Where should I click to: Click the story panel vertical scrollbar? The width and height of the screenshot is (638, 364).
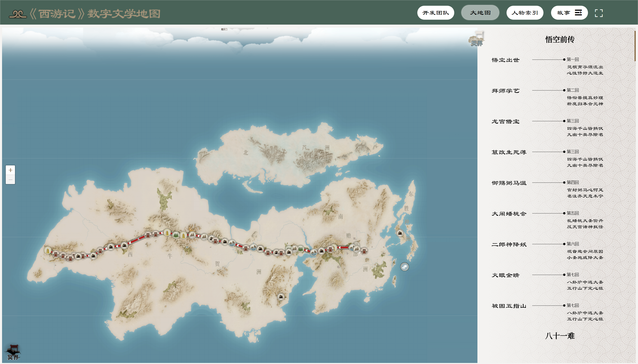coord(635,46)
